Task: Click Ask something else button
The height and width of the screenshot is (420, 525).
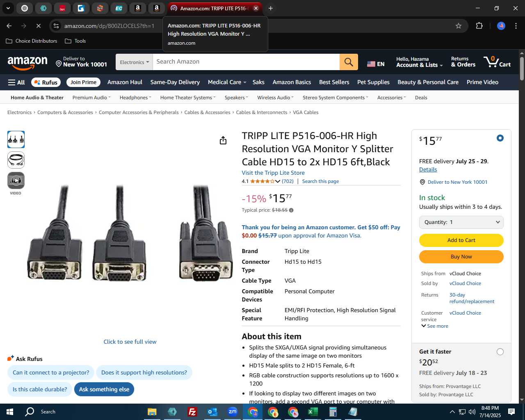Action: (x=104, y=389)
